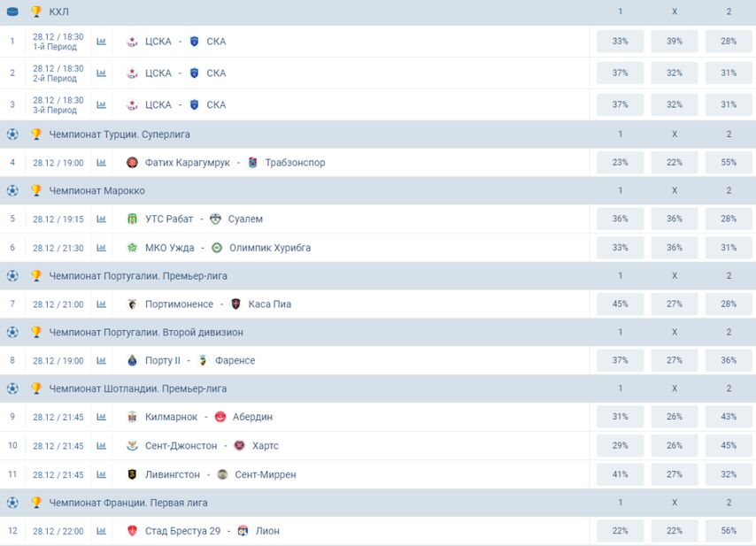Open statistics icon for ЦСКА - СКА 1-й Период
This screenshot has height=546, width=756.
(x=101, y=42)
